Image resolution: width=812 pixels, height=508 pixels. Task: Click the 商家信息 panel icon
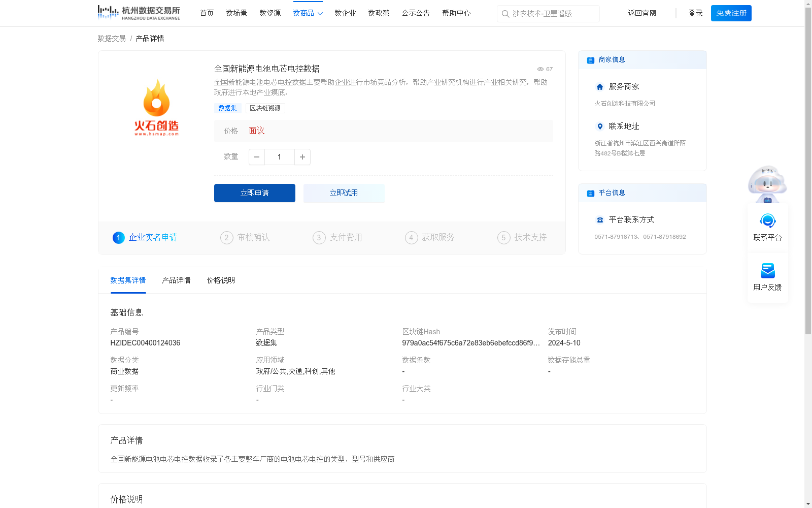[590, 60]
